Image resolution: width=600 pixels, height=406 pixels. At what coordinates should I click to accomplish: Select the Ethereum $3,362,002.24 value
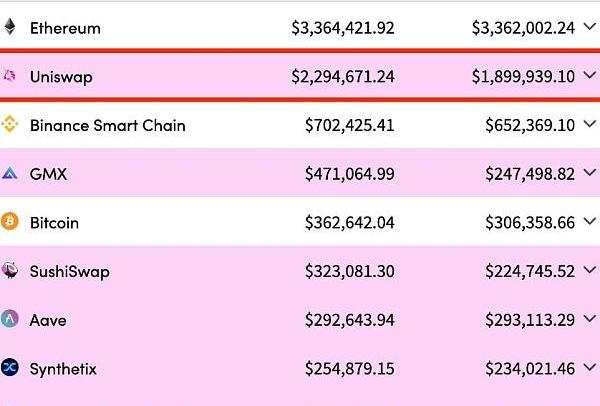coord(523,28)
